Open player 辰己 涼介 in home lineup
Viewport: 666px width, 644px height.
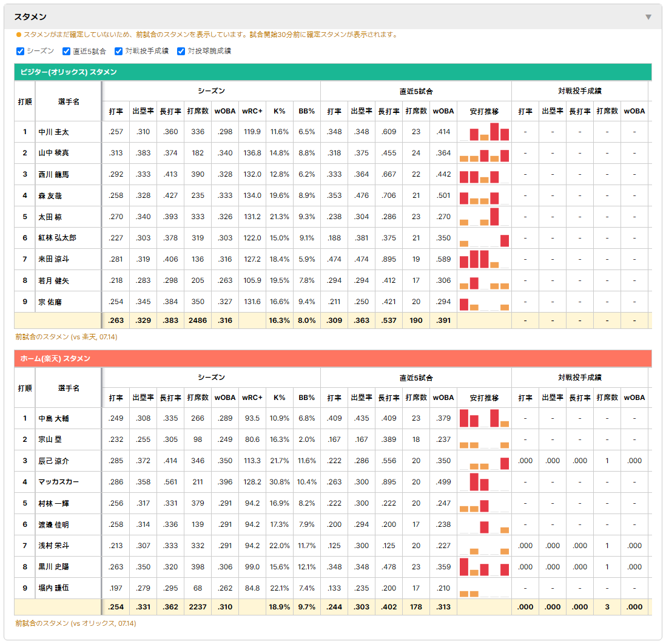point(53,461)
